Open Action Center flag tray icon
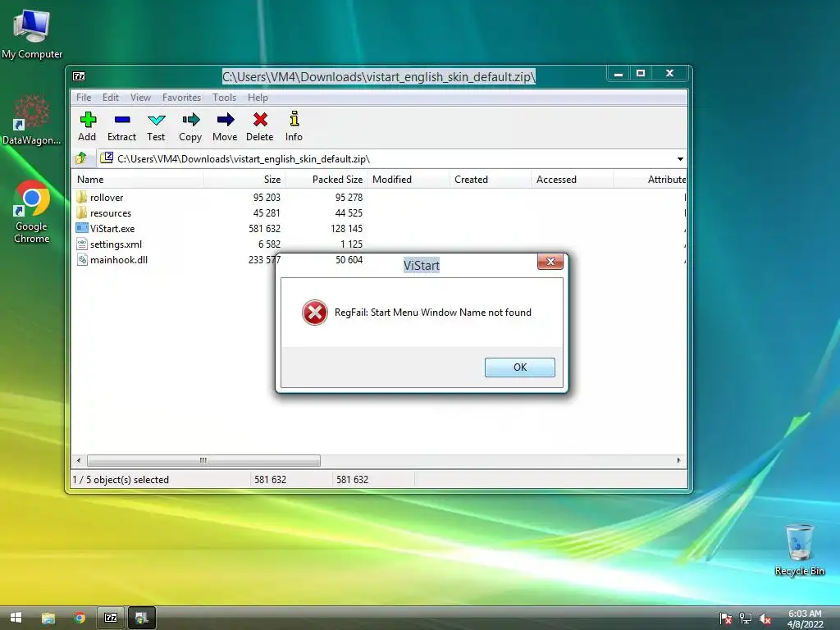This screenshot has height=630, width=840. point(725,619)
